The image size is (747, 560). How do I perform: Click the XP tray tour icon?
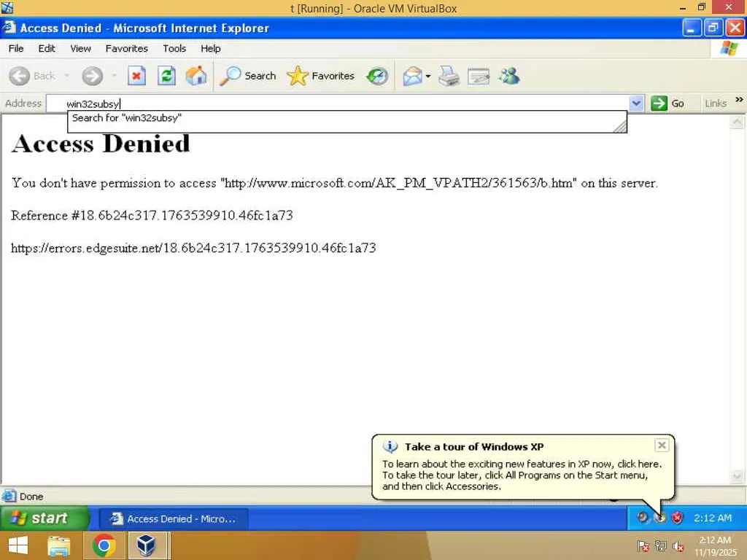click(x=659, y=518)
